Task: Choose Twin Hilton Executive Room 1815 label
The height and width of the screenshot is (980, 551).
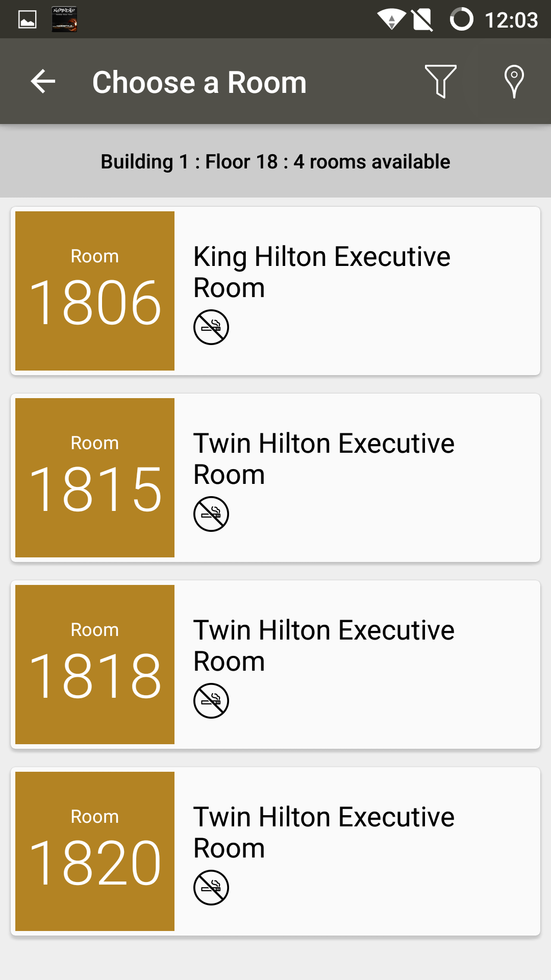Action: (323, 458)
